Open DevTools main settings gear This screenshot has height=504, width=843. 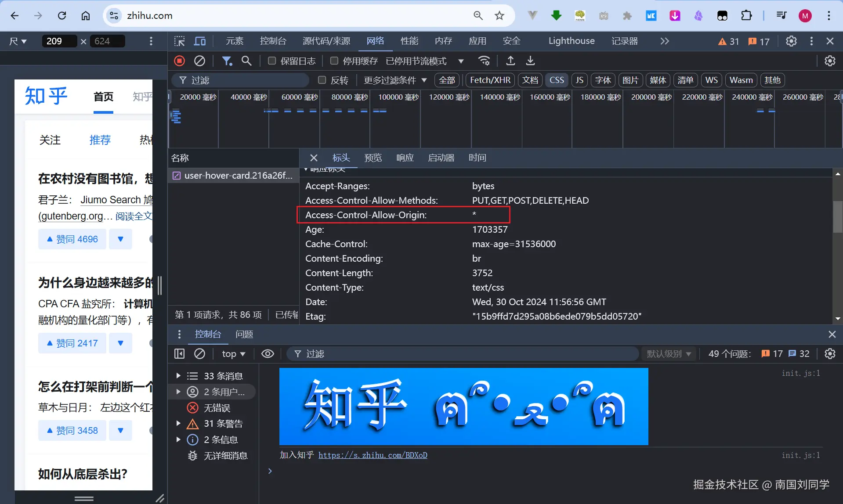[x=791, y=41]
